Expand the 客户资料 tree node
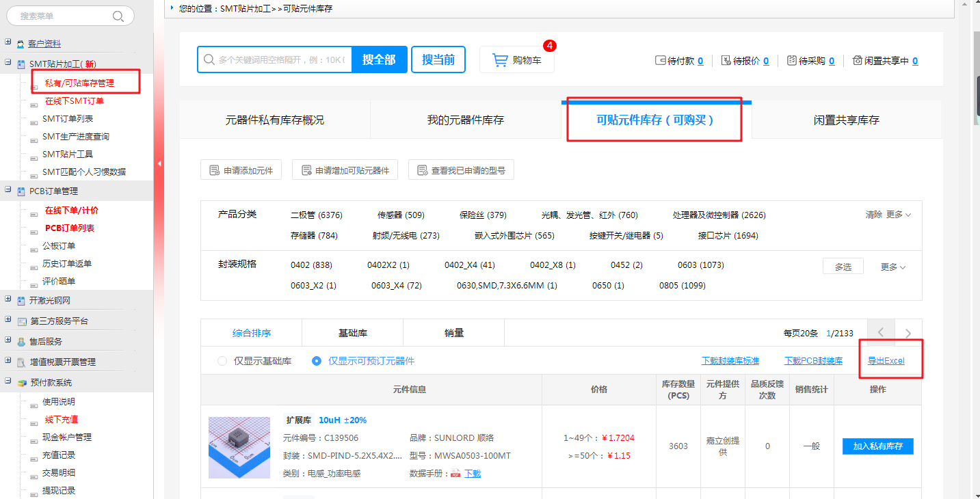The height and width of the screenshot is (499, 980). 8,42
